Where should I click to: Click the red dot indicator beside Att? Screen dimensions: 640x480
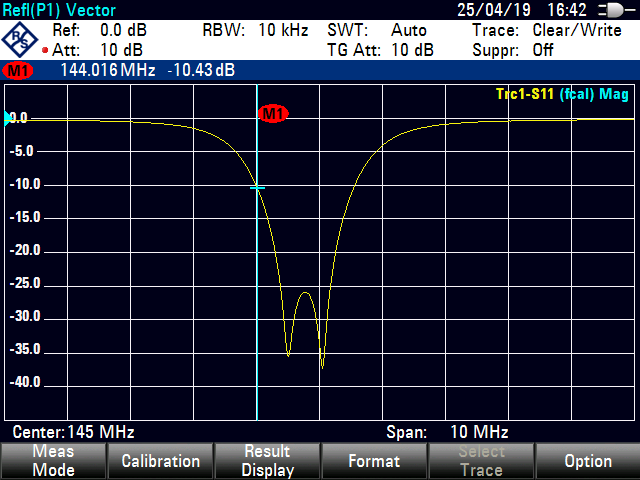click(x=45, y=50)
